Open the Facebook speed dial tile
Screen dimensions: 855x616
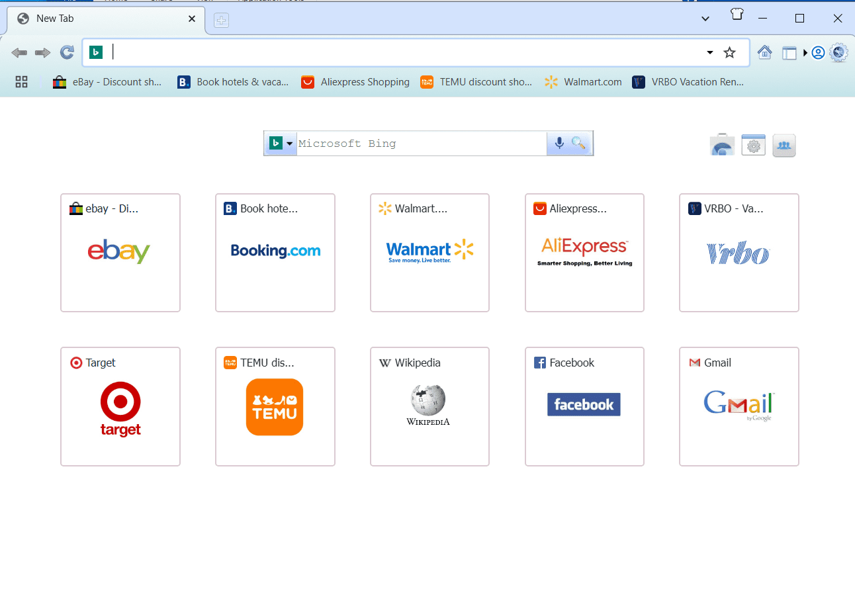(x=584, y=407)
